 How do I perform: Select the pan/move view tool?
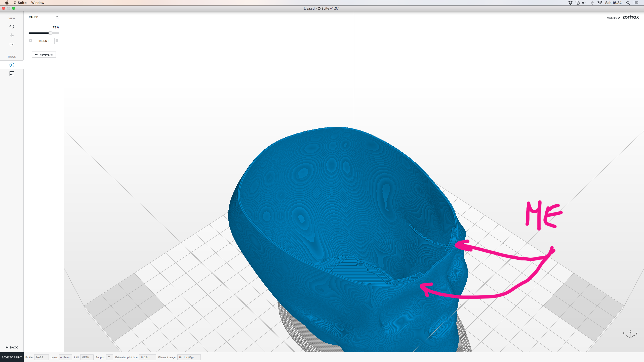pos(12,35)
